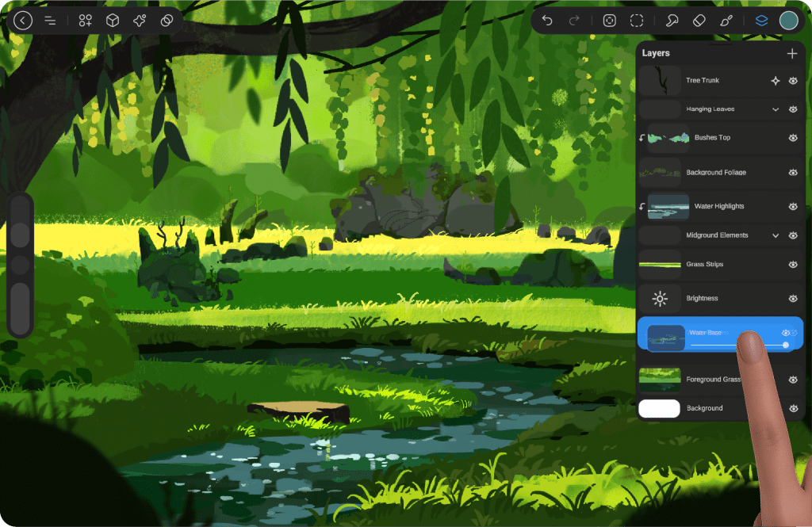Toggle the Layers panel icon
812x527 pixels.
(761, 21)
